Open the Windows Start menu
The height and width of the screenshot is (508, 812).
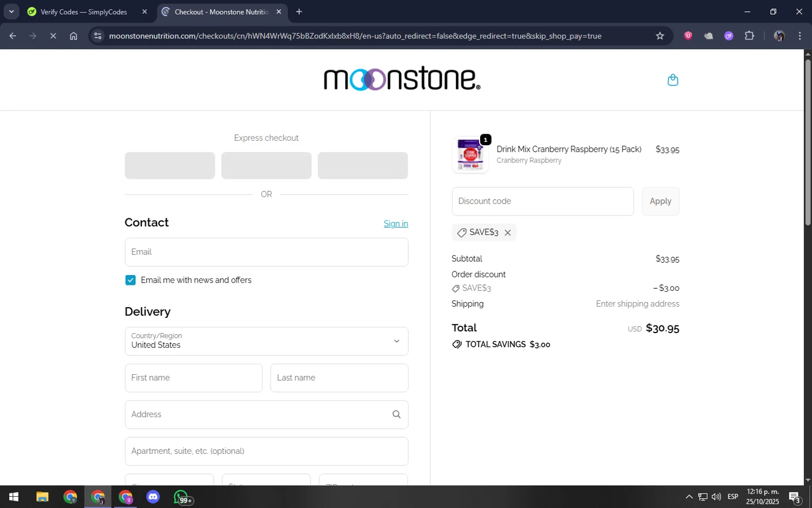(14, 497)
